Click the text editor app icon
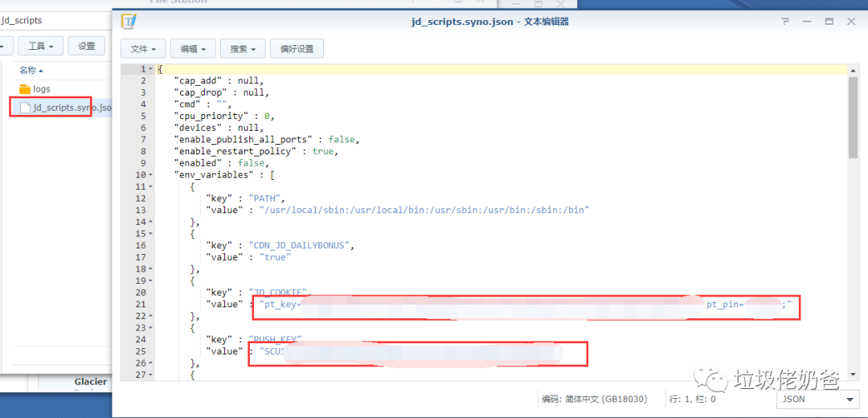Viewport: 868px width, 418px height. (x=129, y=22)
